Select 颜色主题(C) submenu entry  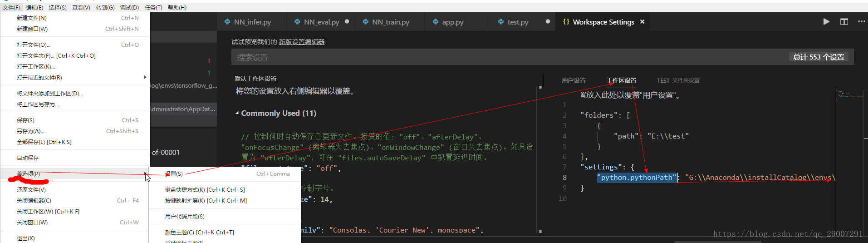click(x=225, y=232)
